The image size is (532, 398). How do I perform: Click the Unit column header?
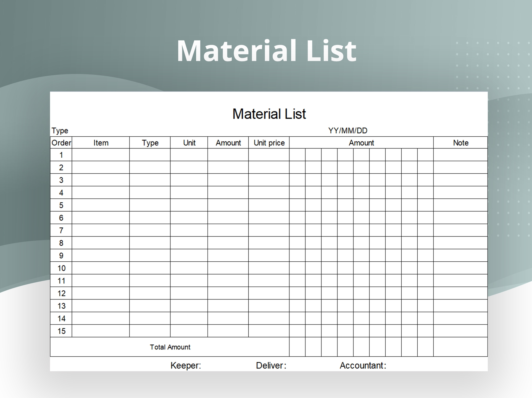pos(189,143)
